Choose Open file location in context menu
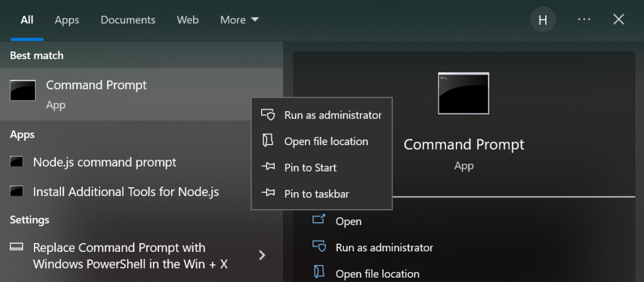Screen dimensions: 644x282 [x=321, y=141]
